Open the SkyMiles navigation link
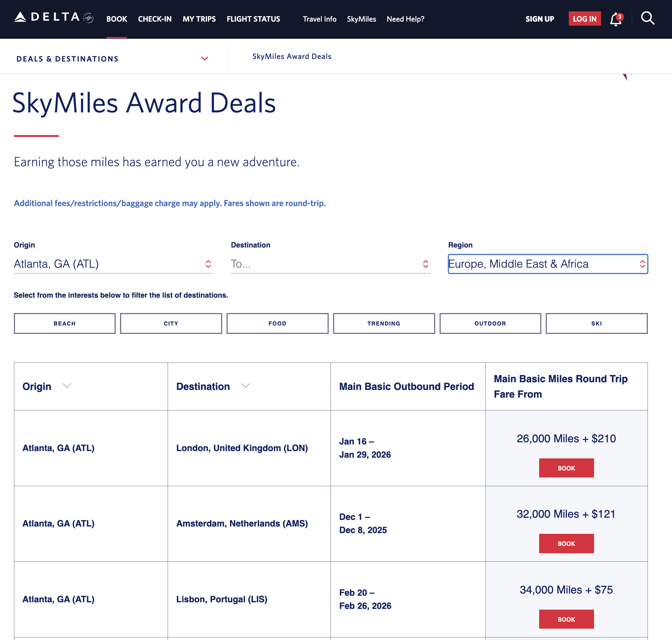Screen dimensions: 672x640 pos(361,19)
